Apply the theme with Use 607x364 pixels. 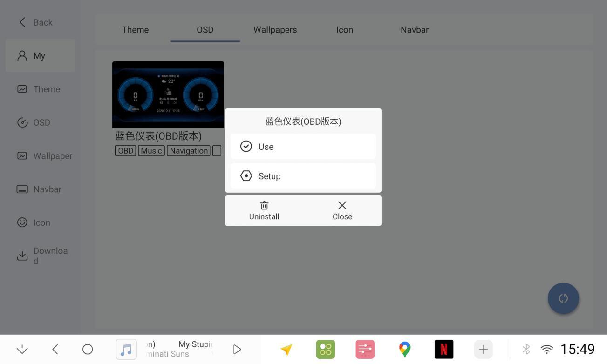click(303, 147)
